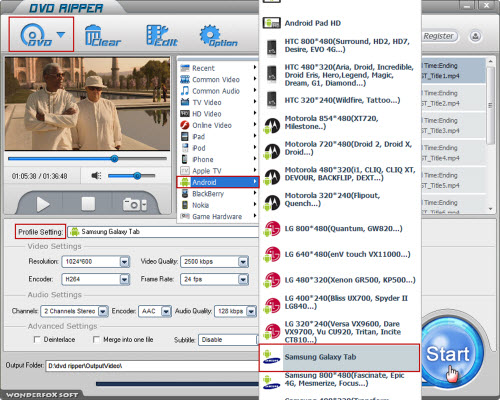The width and height of the screenshot is (500, 400).
Task: Click the Clear trash icon
Action: (102, 35)
